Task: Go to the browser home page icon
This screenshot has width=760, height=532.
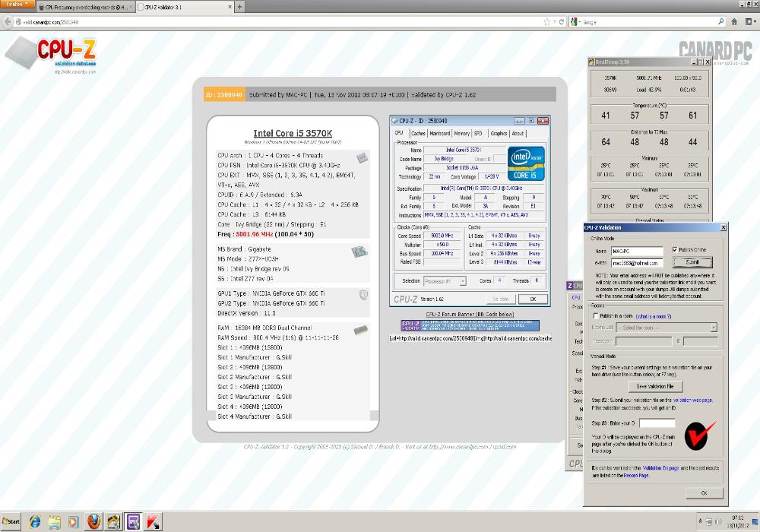Action: click(734, 22)
